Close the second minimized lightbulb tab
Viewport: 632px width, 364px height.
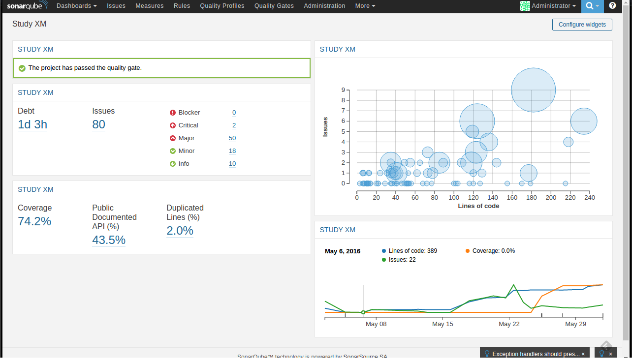click(611, 354)
